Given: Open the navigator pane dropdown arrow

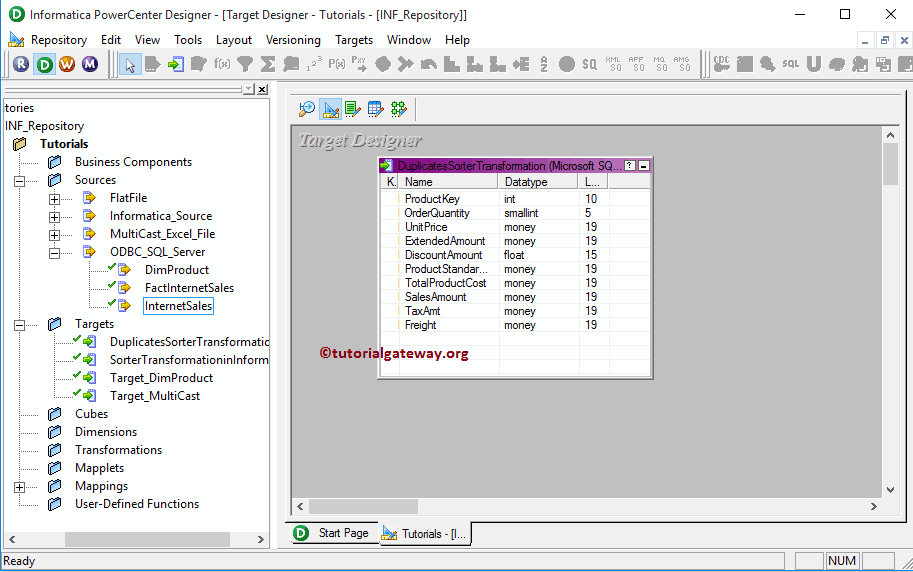Looking at the screenshot, I should point(249,89).
